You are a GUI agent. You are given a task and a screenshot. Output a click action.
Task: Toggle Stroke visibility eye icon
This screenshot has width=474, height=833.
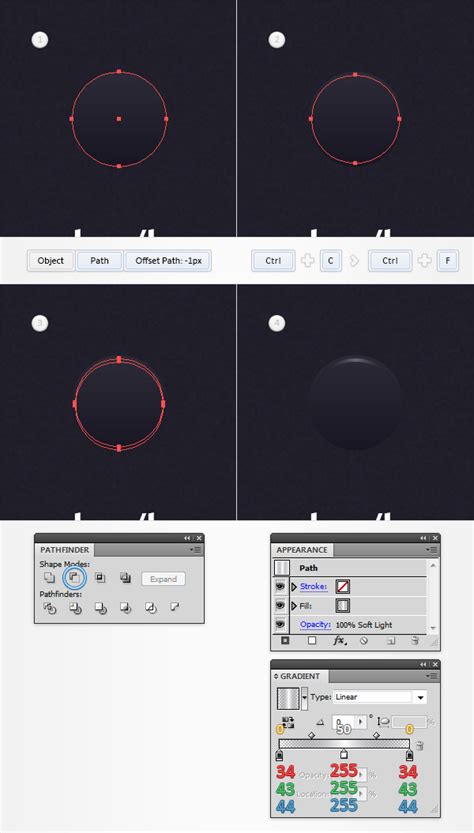(x=280, y=586)
